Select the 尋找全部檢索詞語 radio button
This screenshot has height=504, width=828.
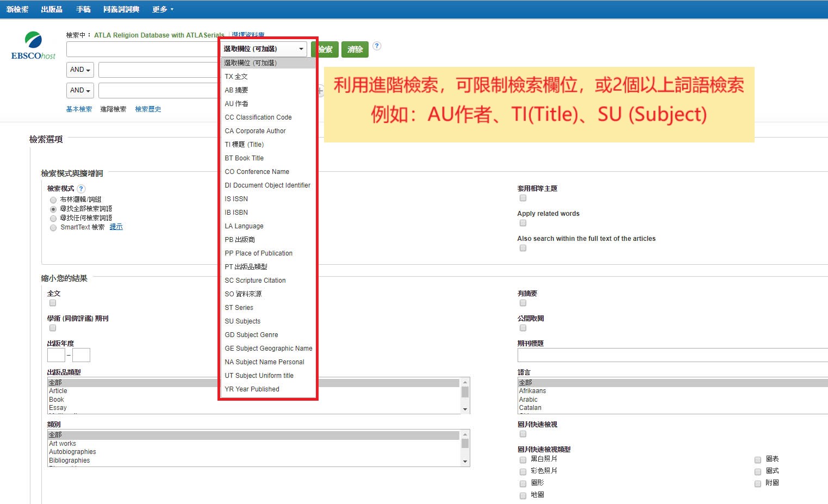[x=53, y=209]
